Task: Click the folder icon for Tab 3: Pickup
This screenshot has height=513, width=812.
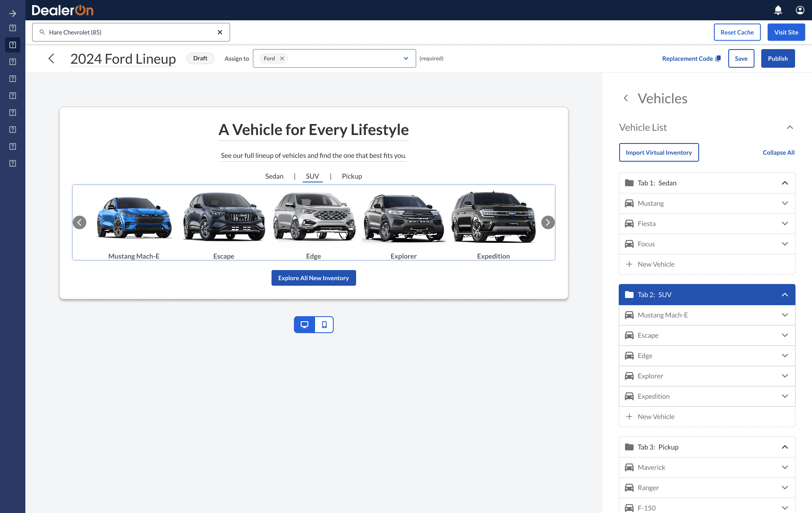Action: tap(629, 447)
